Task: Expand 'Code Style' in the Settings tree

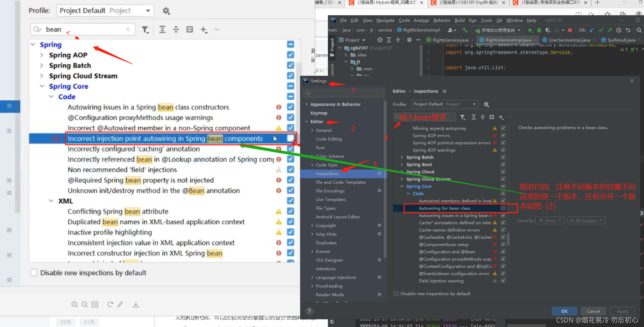Action: click(312, 165)
